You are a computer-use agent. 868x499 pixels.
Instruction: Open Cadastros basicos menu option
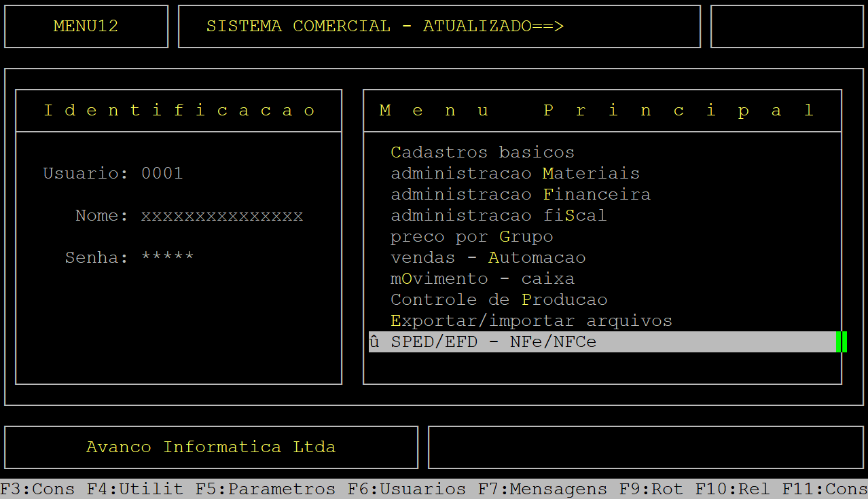tap(482, 152)
